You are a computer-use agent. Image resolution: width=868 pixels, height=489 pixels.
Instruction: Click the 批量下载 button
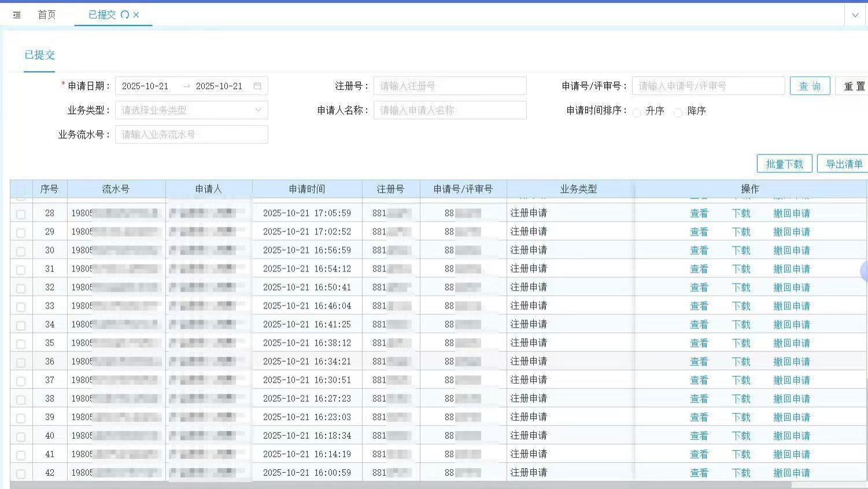click(x=784, y=163)
